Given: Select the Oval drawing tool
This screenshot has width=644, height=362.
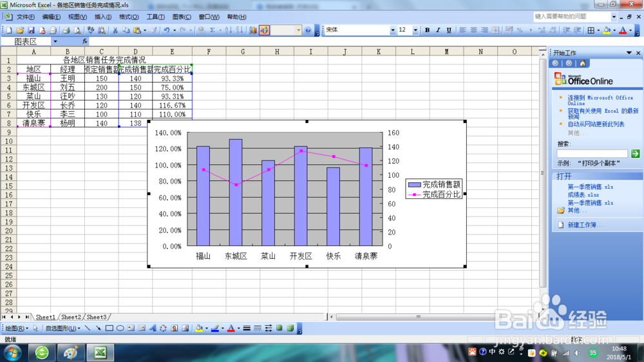Looking at the screenshot, I should click(120, 329).
